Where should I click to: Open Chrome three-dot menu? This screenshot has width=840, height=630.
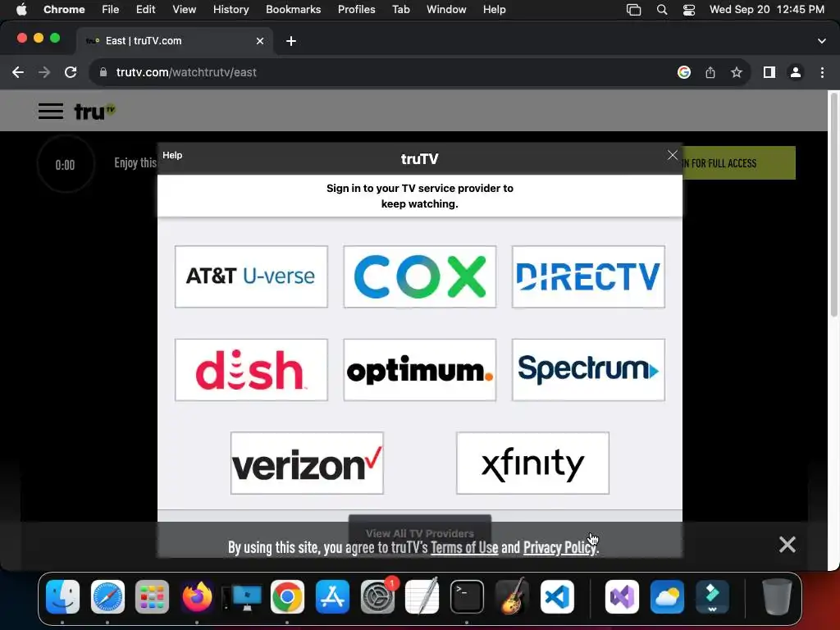[x=822, y=72]
